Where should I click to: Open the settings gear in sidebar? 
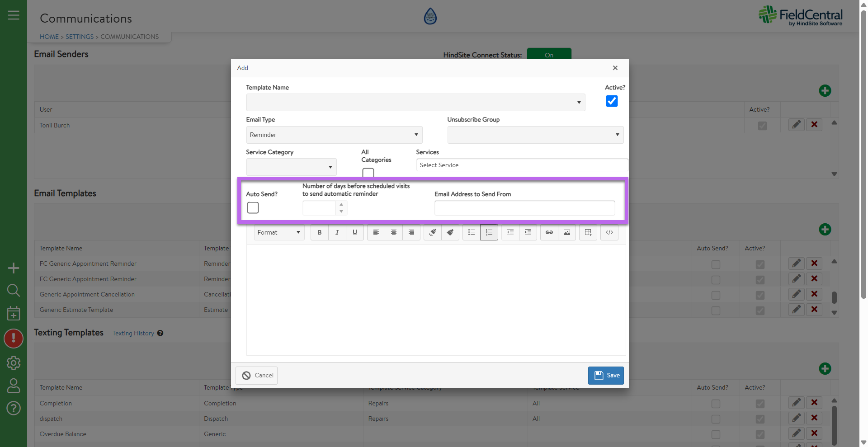(14, 363)
